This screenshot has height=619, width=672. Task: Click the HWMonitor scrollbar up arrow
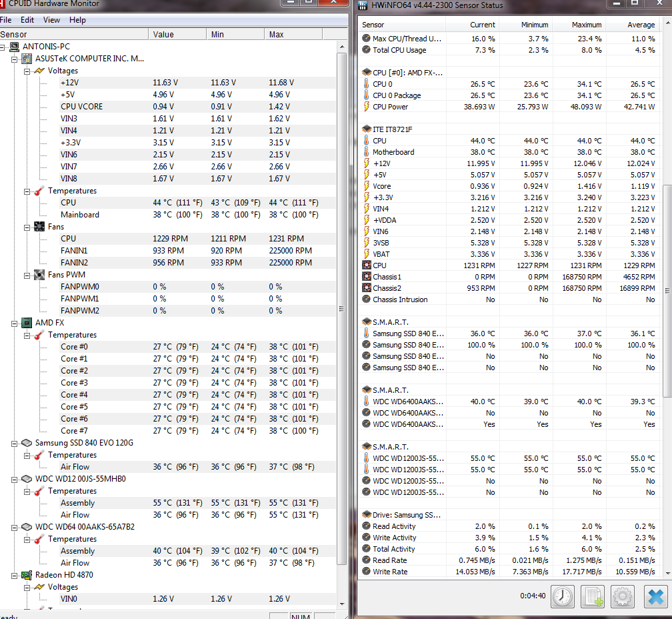click(342, 46)
